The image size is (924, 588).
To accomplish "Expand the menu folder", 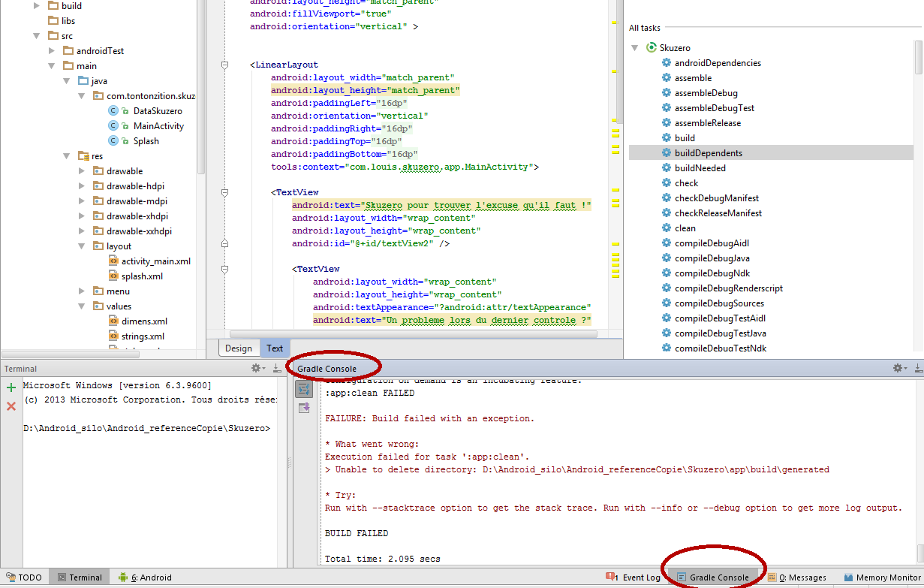I will point(82,291).
